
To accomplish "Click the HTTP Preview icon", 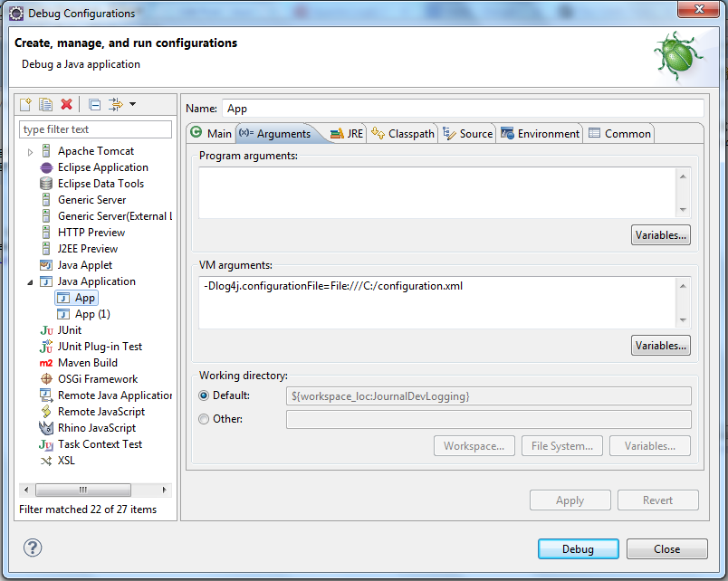I will point(46,233).
